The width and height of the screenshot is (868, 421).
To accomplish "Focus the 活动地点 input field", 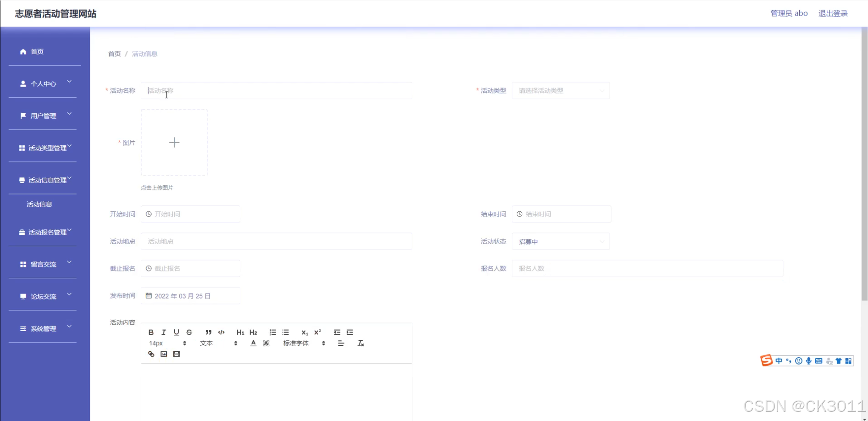I will point(276,241).
